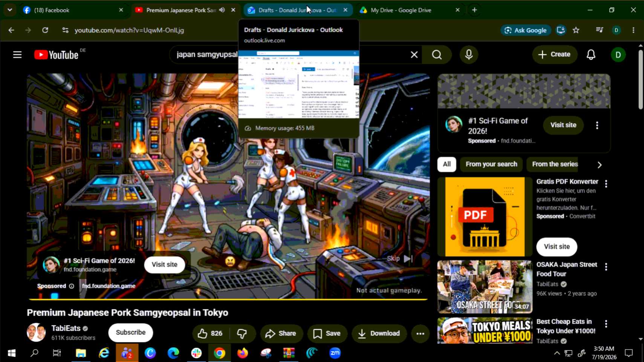Open options for Gratis PDF Konverter ad
The width and height of the screenshot is (644, 362).
[x=606, y=184]
